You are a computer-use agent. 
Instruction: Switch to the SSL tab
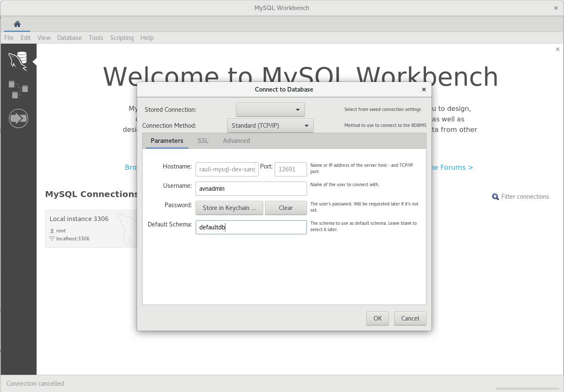[x=203, y=141]
